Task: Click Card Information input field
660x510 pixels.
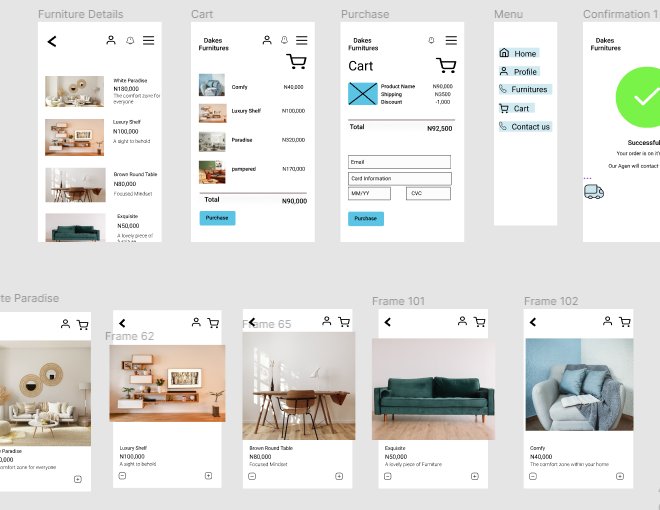Action: click(400, 178)
